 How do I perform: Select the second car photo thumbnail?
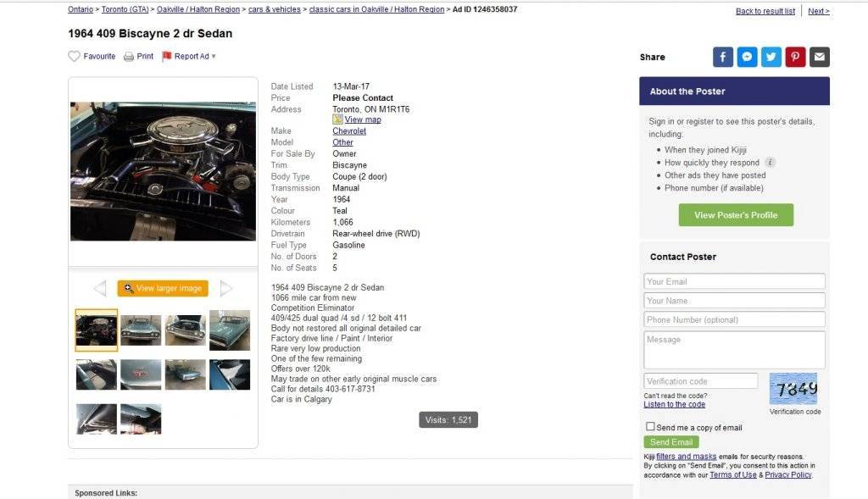pyautogui.click(x=142, y=330)
